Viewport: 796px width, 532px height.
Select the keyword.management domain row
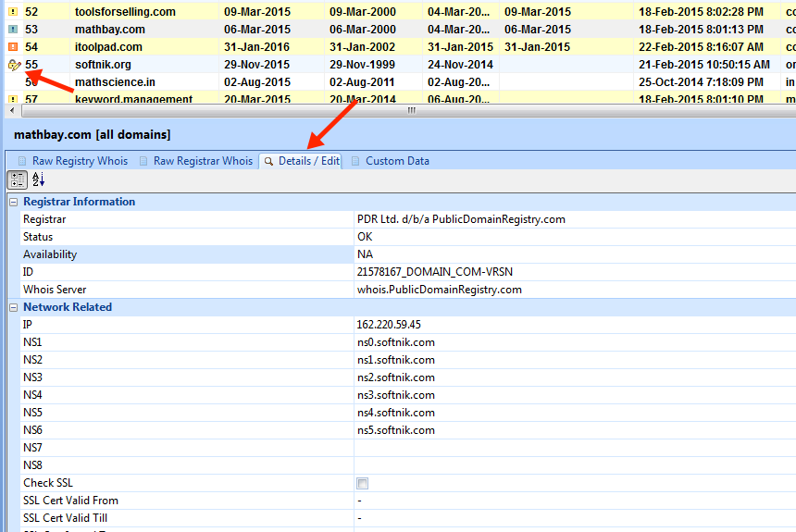(x=400, y=97)
